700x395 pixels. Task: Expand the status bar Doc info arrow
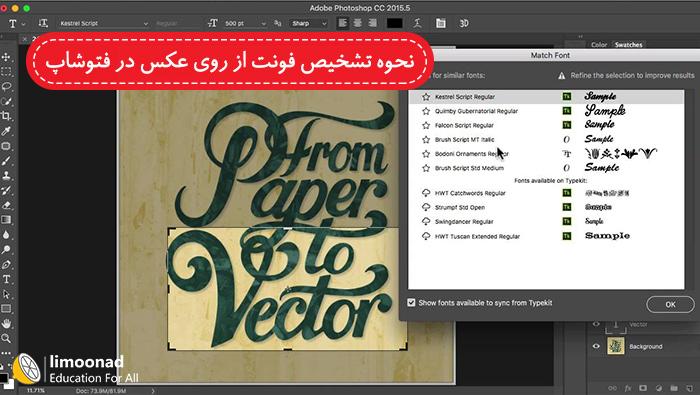pos(153,391)
